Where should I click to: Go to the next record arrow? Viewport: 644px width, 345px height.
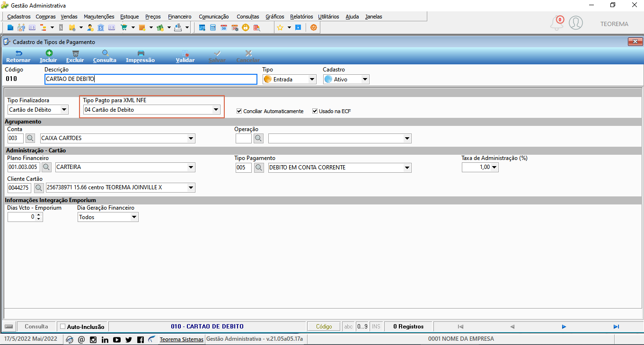(564, 327)
